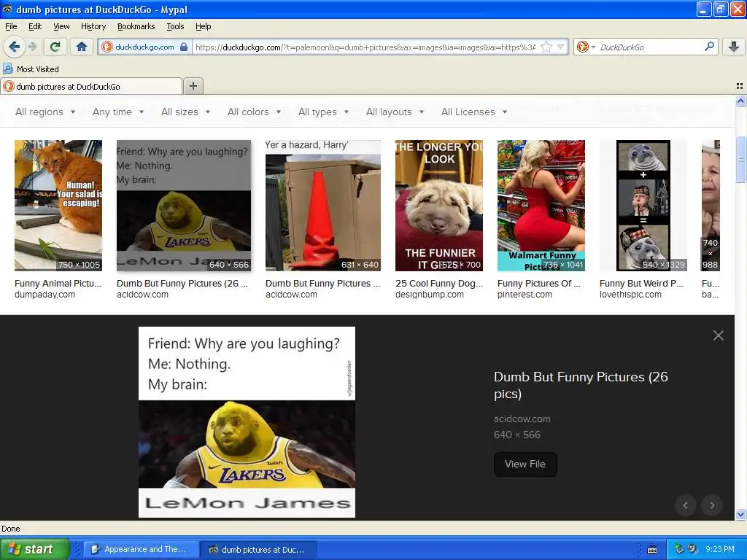Click the scrollbar up arrow
747x560 pixels.
[x=740, y=101]
